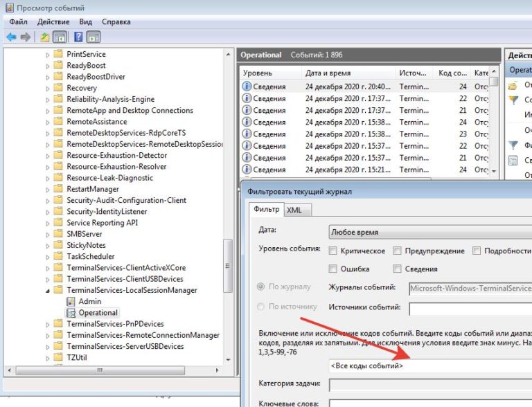Check the Предупреждение level checkbox

(398, 251)
